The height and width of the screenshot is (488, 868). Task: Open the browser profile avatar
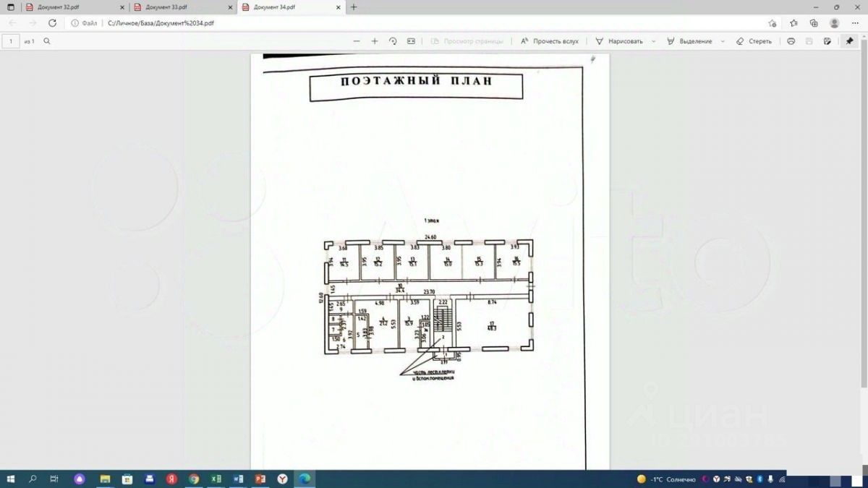[x=834, y=23]
